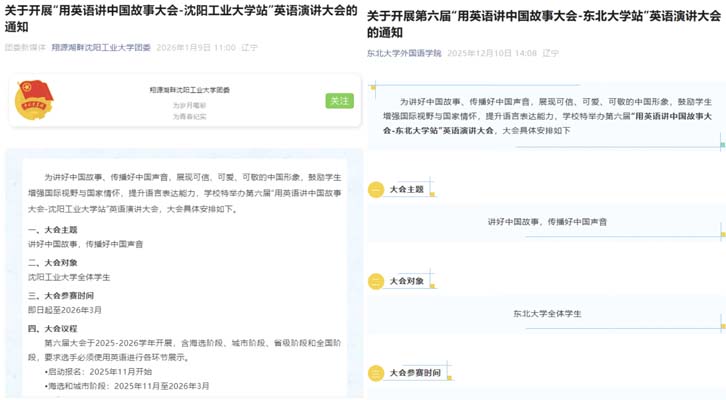Click the 东北大学全体学生 text line
Image resolution: width=726 pixels, height=400 pixels.
pos(546,314)
